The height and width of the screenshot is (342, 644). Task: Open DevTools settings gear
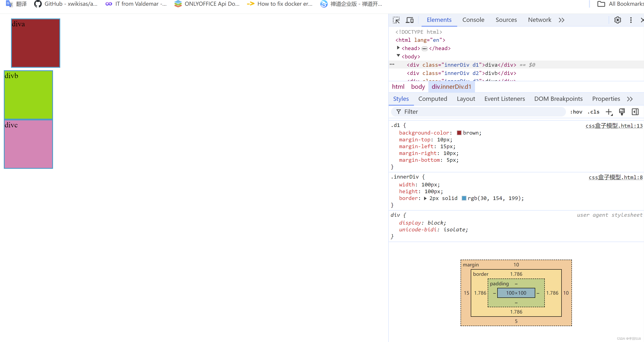[x=617, y=20]
